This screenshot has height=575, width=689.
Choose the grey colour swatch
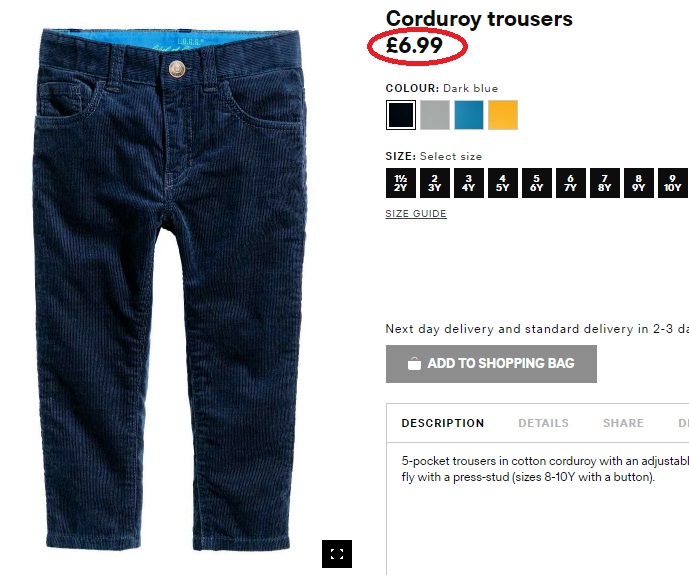(435, 115)
